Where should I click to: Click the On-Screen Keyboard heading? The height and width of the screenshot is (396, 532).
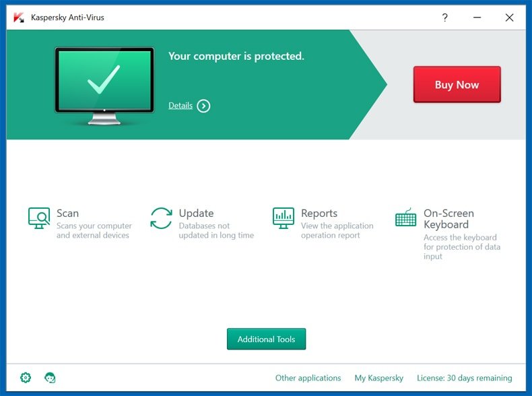pos(449,219)
